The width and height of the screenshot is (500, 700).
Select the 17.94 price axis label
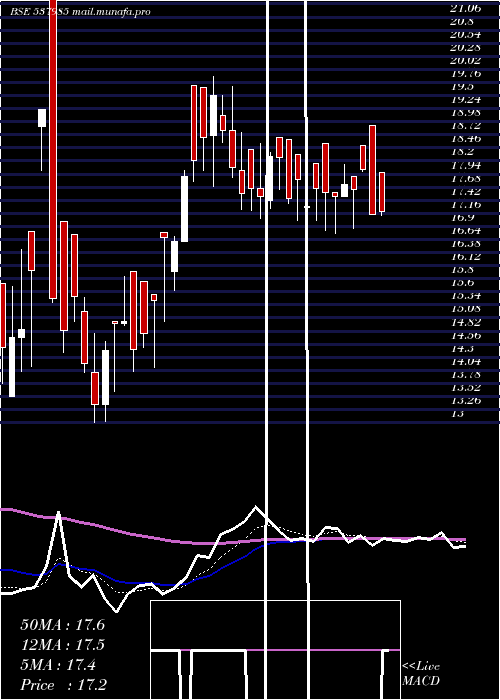465,165
